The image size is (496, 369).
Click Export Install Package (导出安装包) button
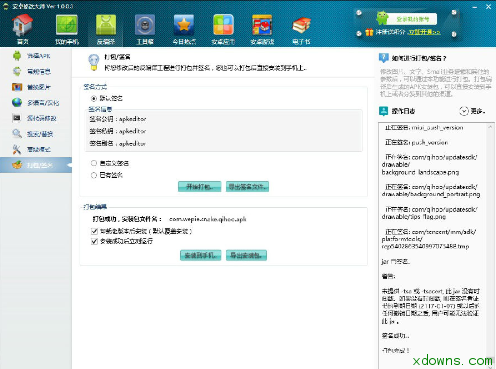tap(246, 255)
